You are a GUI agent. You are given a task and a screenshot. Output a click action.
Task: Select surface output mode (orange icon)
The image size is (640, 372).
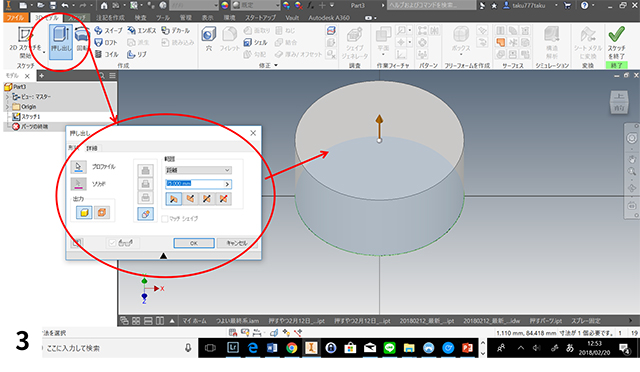(102, 212)
